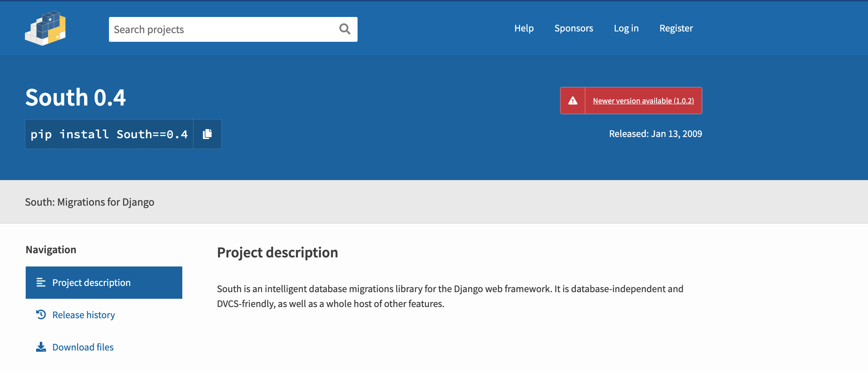Open the Sponsors page
Image resolution: width=868 pixels, height=372 pixels.
tap(573, 28)
